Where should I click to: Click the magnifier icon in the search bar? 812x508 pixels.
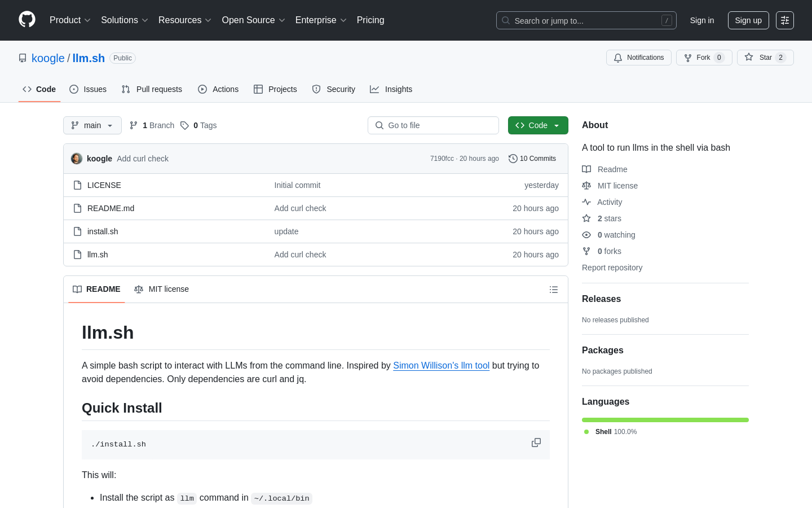[506, 20]
